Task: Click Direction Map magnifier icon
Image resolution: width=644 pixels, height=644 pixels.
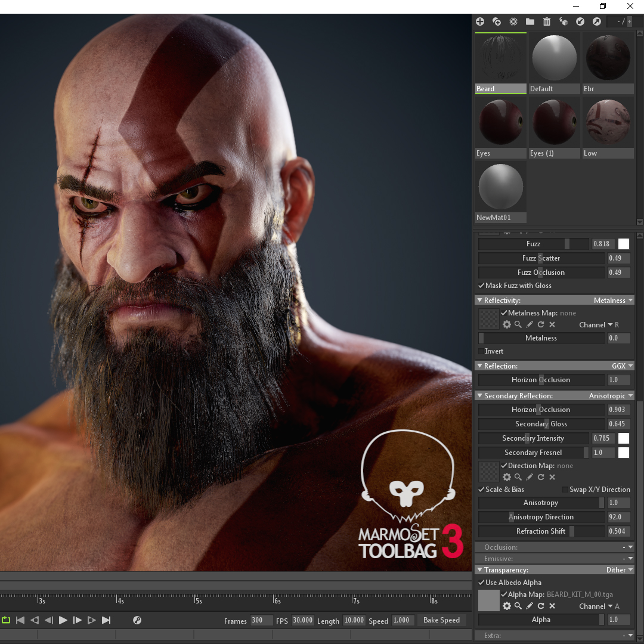Action: [518, 477]
